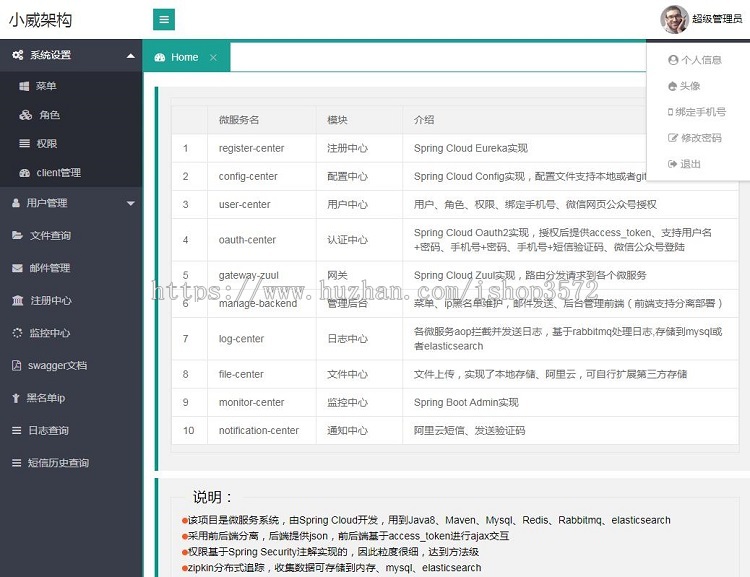Open 注册中心 in the sidebar
Viewport: 750px width, 577px height.
[x=71, y=300]
